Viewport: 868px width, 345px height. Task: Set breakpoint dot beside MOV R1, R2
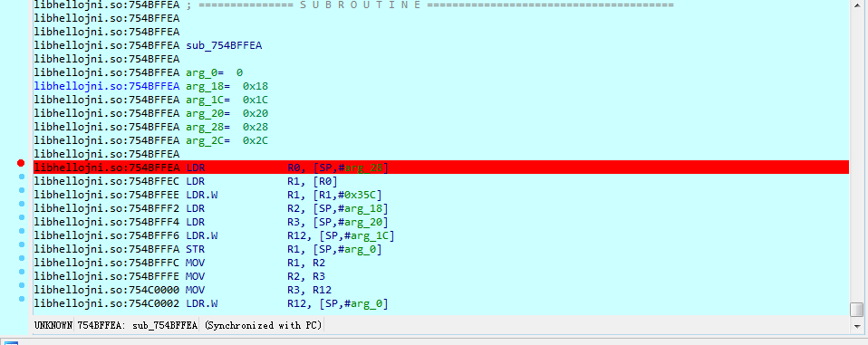point(22,258)
